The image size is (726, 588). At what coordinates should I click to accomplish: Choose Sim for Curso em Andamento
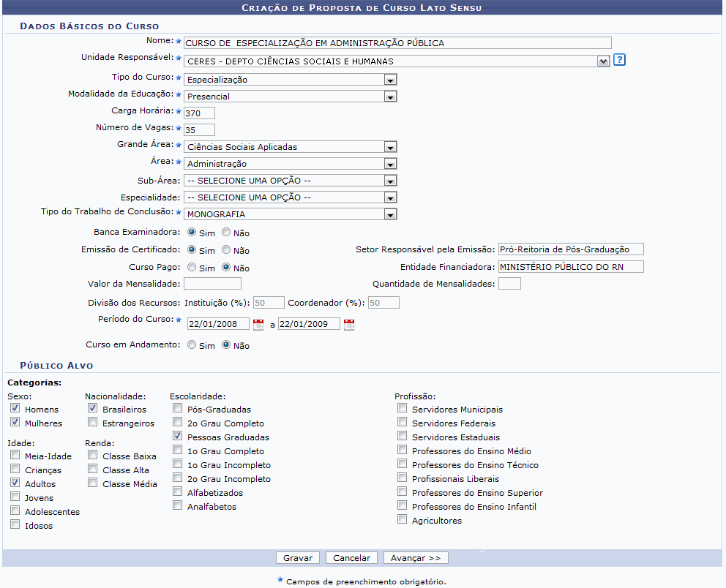point(192,345)
